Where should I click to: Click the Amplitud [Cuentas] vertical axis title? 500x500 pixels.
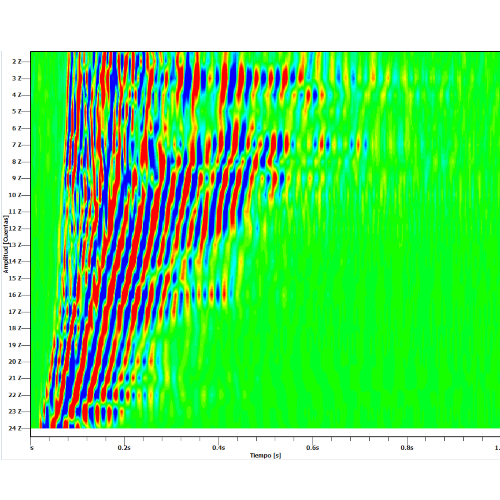pos(6,244)
